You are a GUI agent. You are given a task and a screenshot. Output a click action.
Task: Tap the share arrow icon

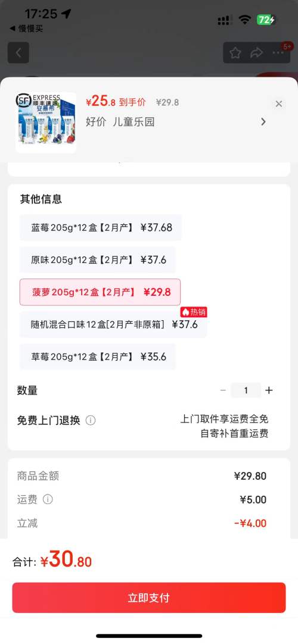coord(256,52)
